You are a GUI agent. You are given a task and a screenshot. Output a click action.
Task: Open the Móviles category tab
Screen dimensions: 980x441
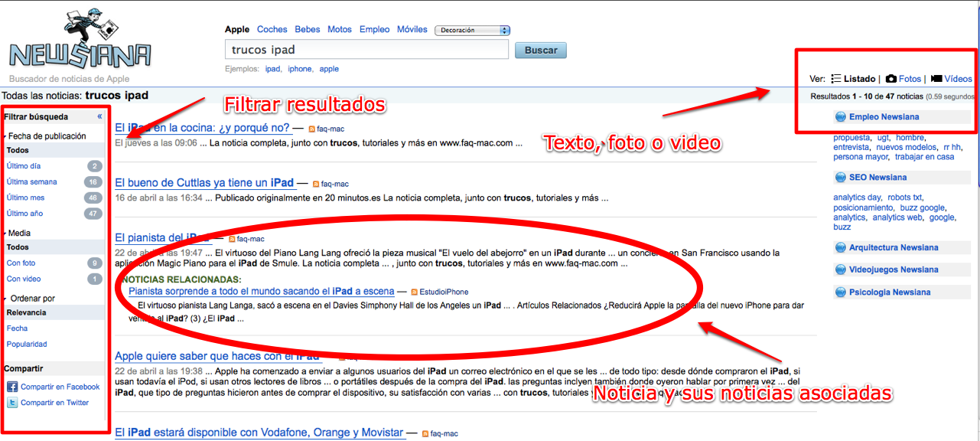412,30
